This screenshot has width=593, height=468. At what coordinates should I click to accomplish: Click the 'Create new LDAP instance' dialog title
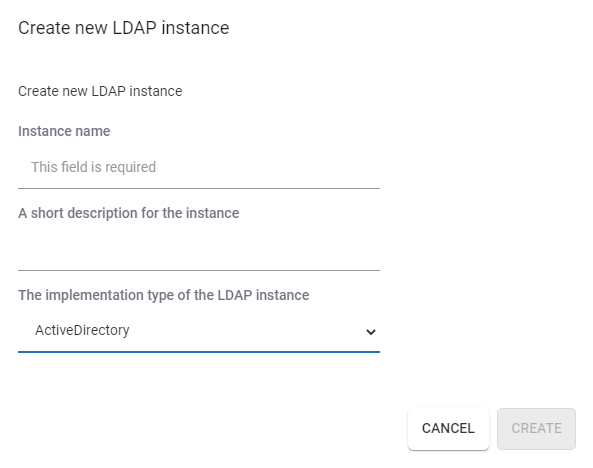click(x=124, y=28)
